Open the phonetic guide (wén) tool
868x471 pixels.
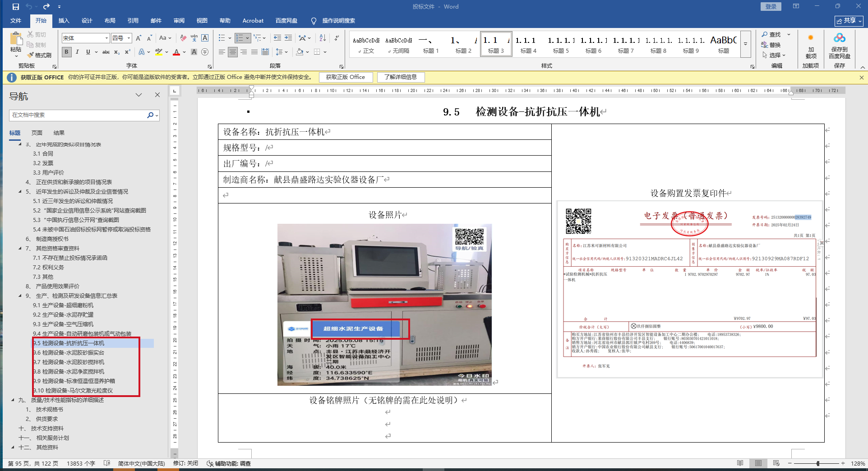pyautogui.click(x=194, y=38)
